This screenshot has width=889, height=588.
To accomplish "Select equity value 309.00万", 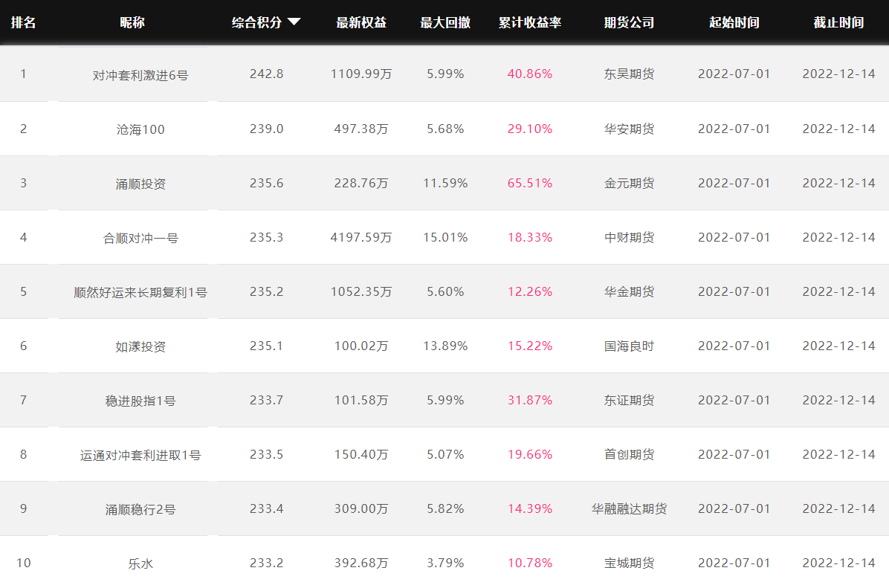I will [361, 508].
